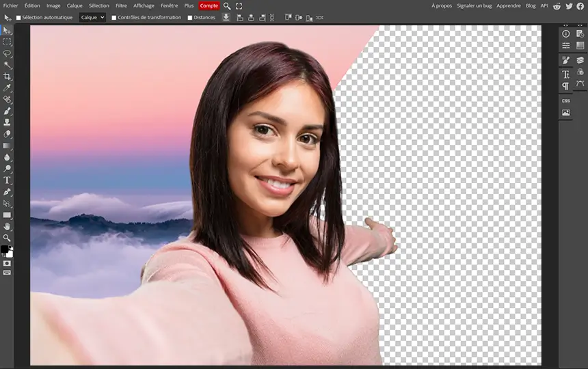Select the Eyedropper tool

[x=7, y=88]
